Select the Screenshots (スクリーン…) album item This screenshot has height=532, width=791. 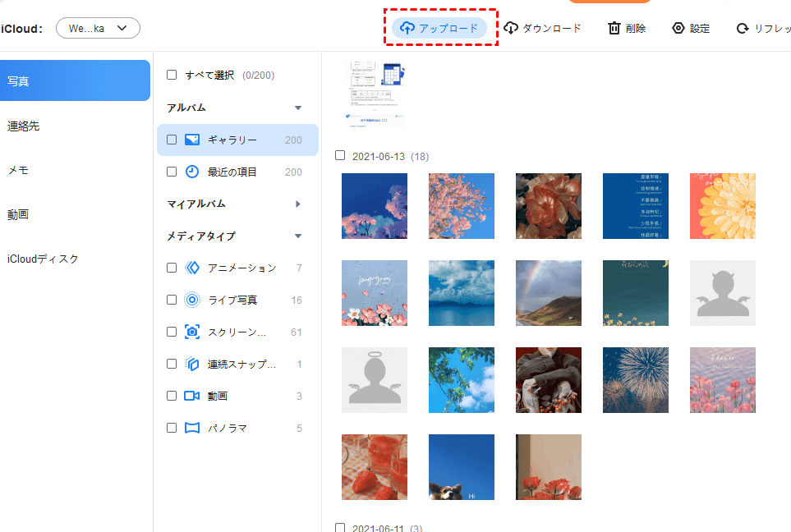click(x=237, y=332)
